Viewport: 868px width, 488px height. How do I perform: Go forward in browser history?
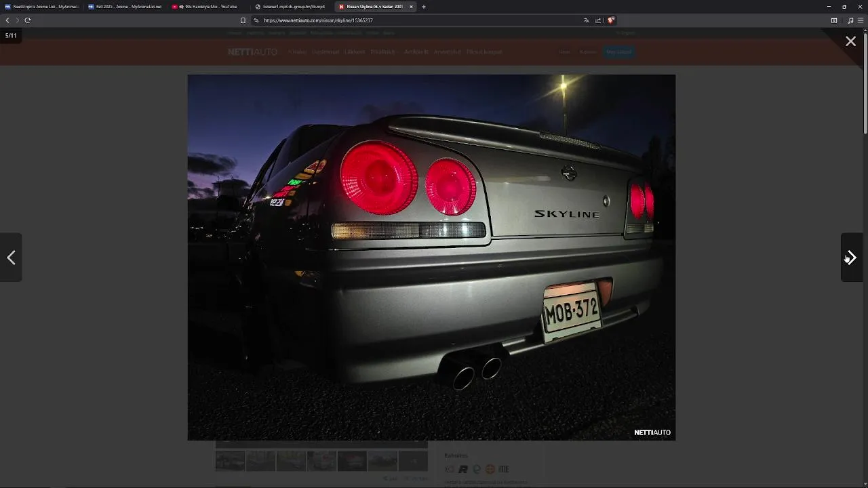click(x=18, y=20)
